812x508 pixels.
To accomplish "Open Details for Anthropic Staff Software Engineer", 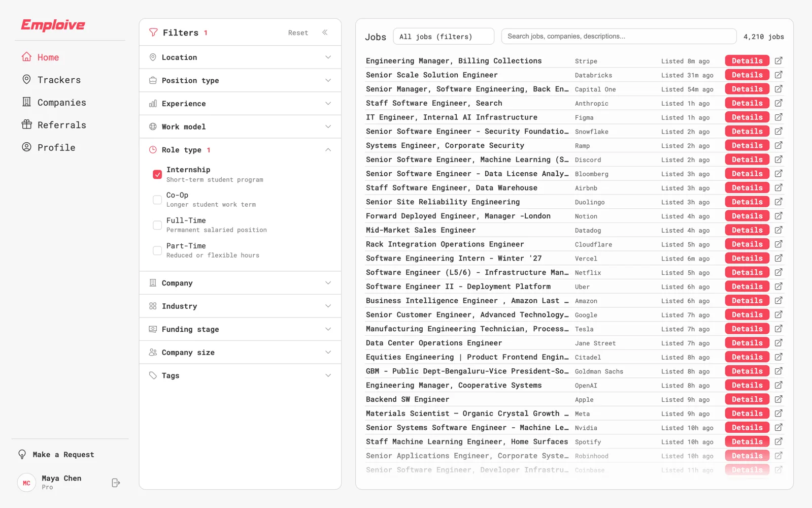I will (x=747, y=103).
